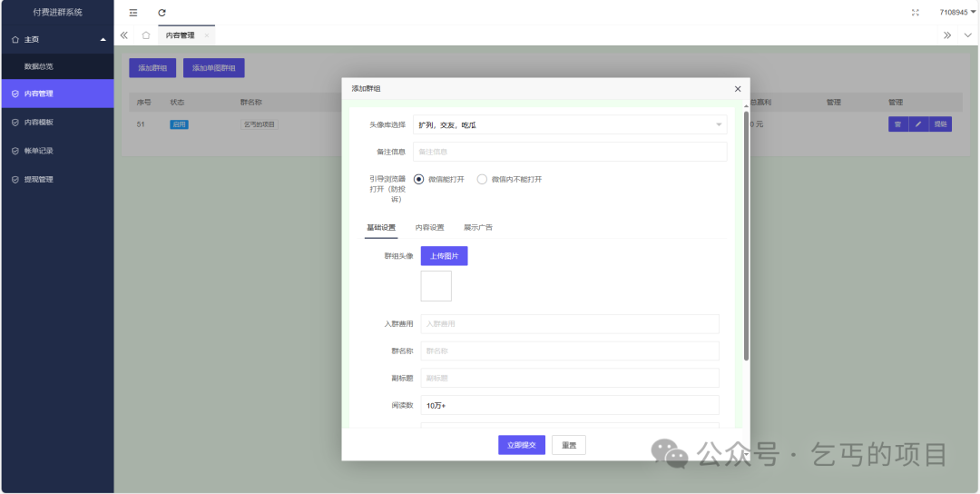This screenshot has width=980, height=494.
Task: Click the shield icon beside 提现管理
Action: tap(15, 180)
